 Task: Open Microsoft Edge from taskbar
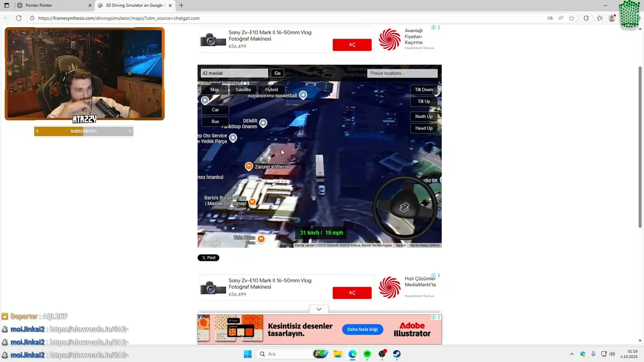(352, 354)
